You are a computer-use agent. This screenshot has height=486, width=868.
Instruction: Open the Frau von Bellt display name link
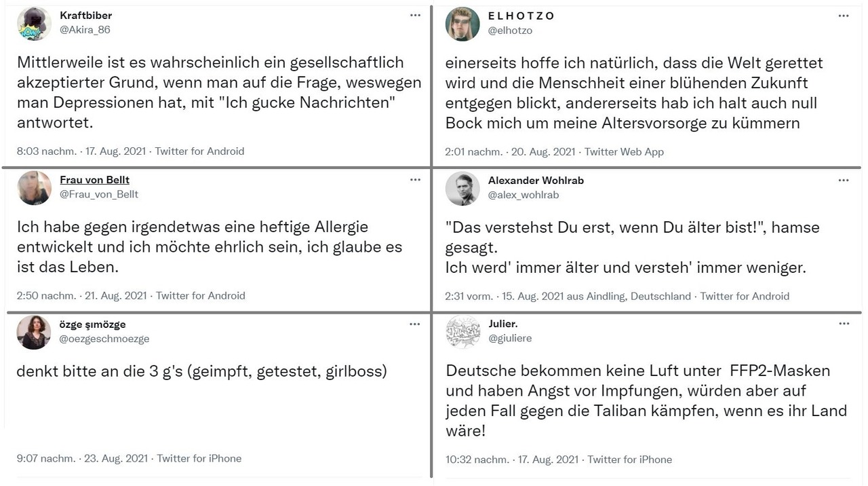[x=94, y=180]
